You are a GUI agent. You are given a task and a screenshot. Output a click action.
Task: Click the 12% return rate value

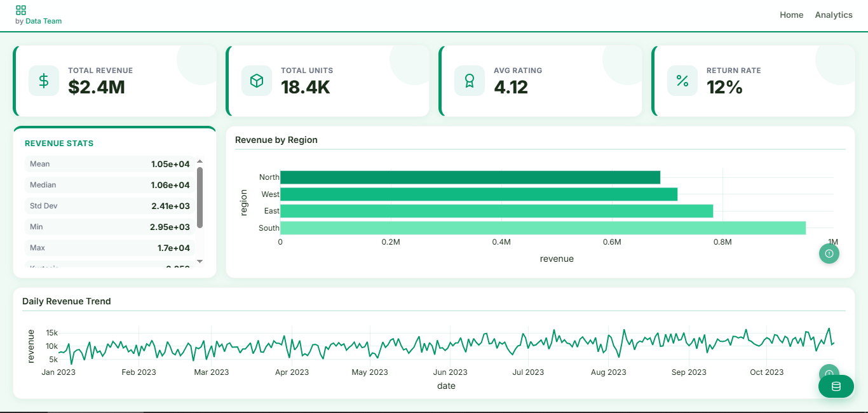pyautogui.click(x=725, y=87)
